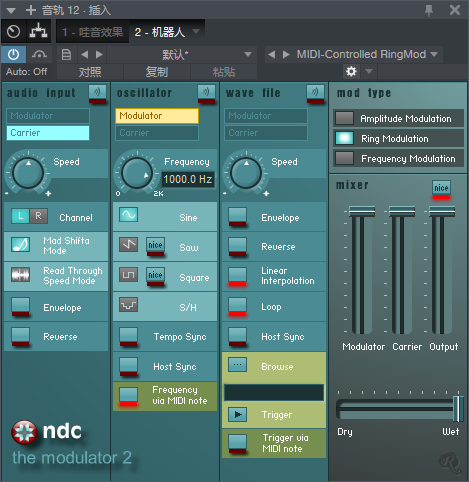
Task: Toggle audio input Envelope switch
Action: click(20, 307)
